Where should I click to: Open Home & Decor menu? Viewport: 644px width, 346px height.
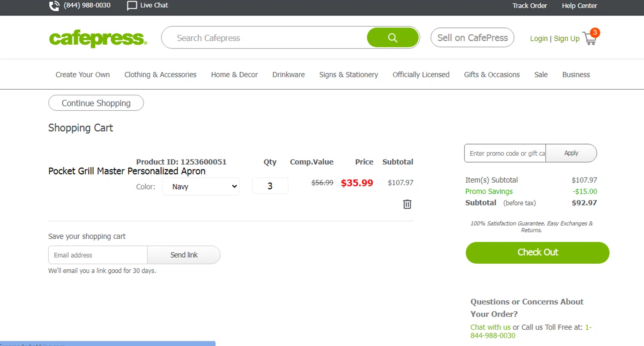[x=234, y=75]
